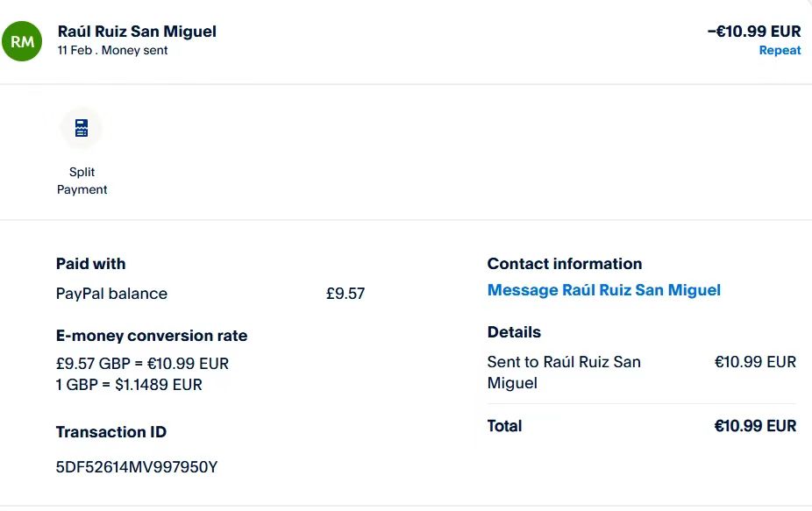Click the Split Payment icon
The height and width of the screenshot is (511, 812).
pyautogui.click(x=82, y=129)
